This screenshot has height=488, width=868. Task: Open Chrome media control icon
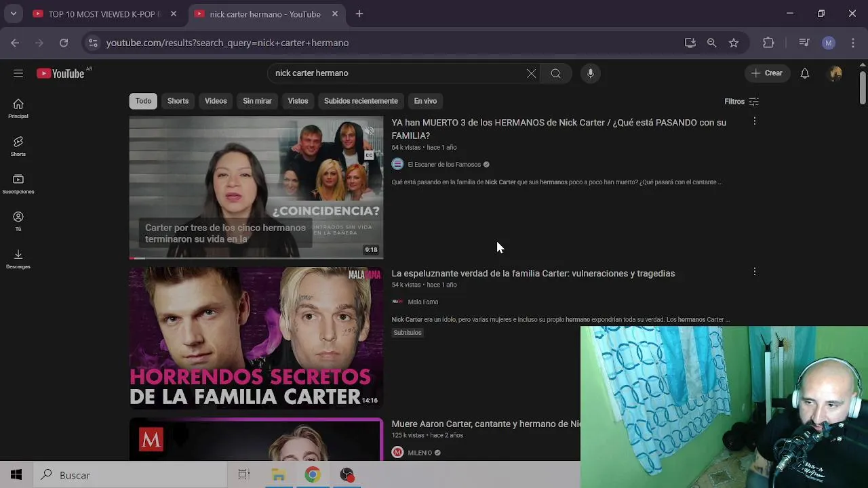point(804,43)
